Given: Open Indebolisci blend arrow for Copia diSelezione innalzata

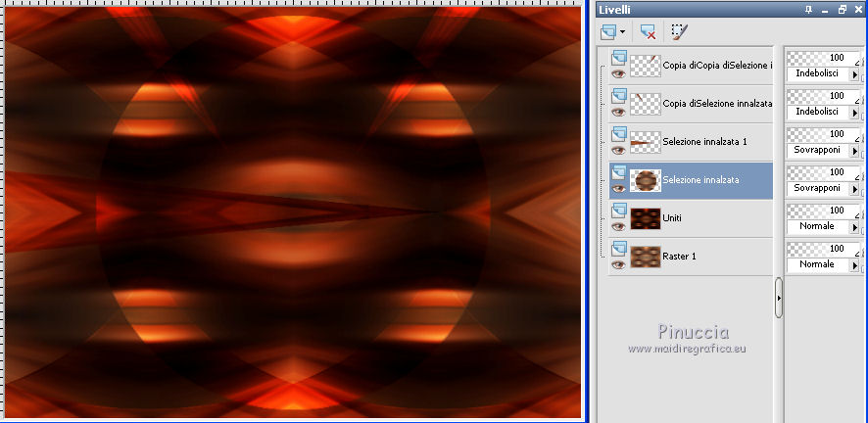Looking at the screenshot, I should 854,113.
